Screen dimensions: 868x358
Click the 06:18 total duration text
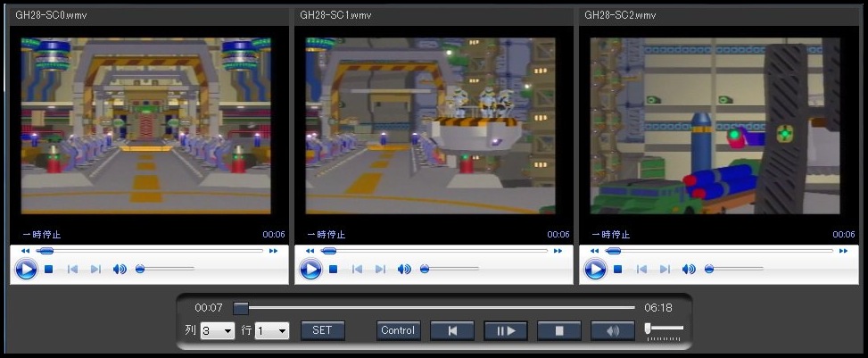(658, 308)
